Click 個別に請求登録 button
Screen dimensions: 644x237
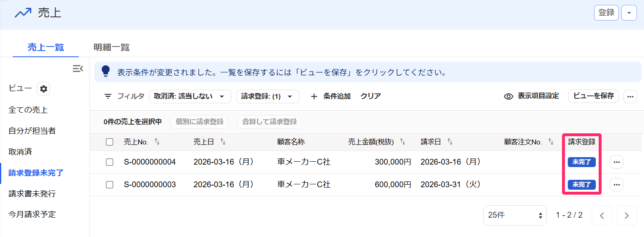click(199, 122)
